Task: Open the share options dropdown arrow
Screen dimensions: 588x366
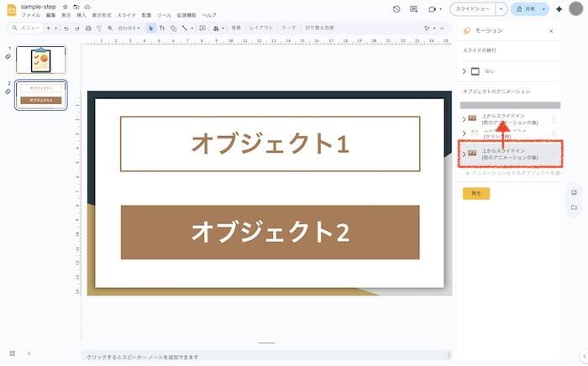Action: pyautogui.click(x=543, y=9)
